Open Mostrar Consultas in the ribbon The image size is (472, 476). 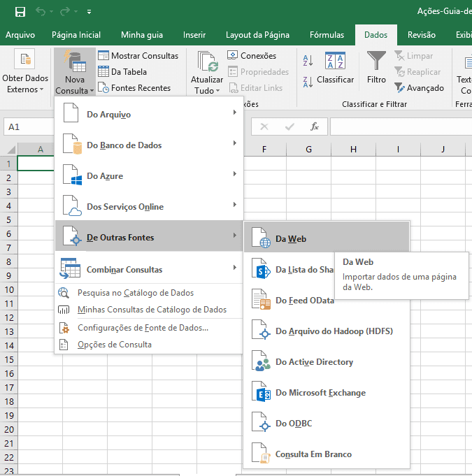[x=138, y=56]
